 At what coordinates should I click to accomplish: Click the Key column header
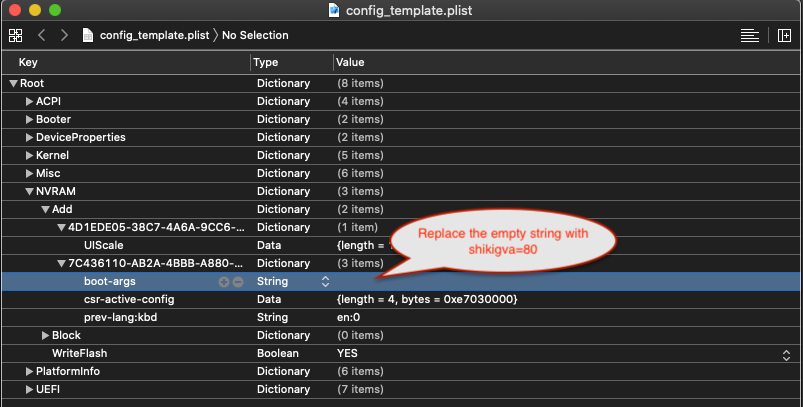click(x=28, y=62)
